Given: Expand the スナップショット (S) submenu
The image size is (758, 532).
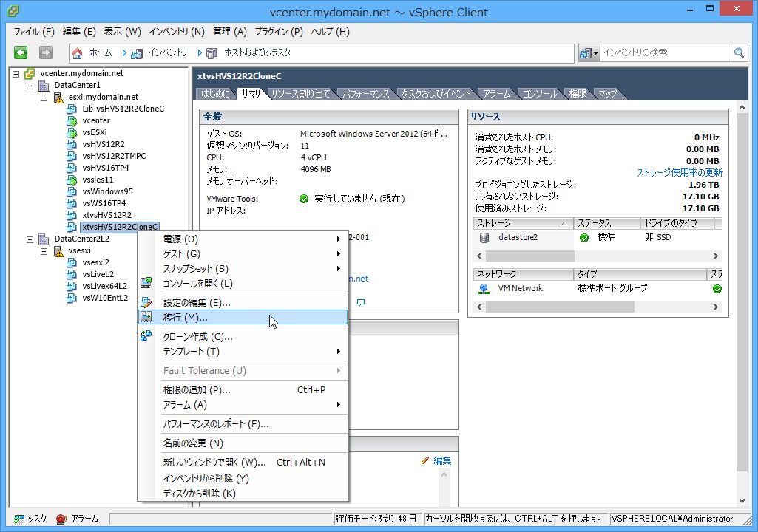Looking at the screenshot, I should pos(339,269).
